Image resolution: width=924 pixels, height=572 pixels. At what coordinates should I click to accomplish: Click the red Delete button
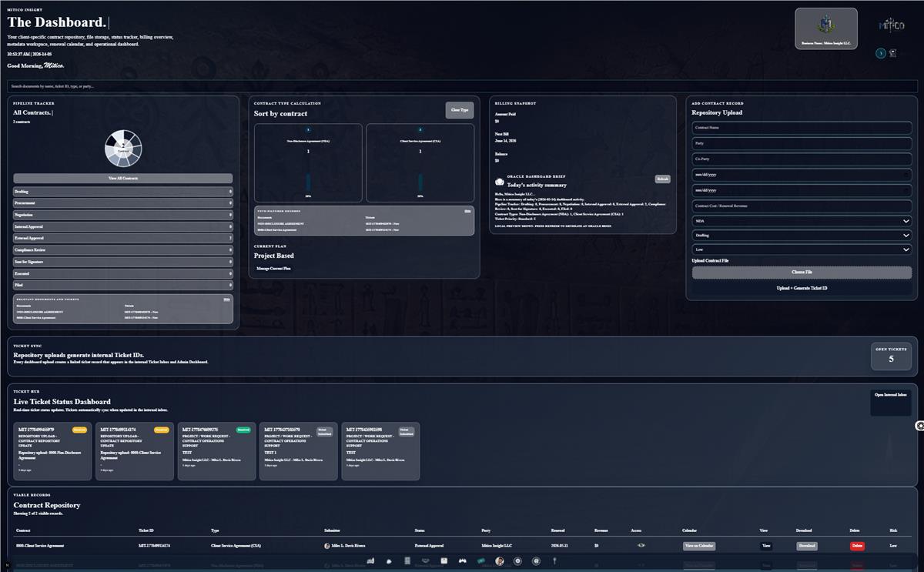coord(857,546)
